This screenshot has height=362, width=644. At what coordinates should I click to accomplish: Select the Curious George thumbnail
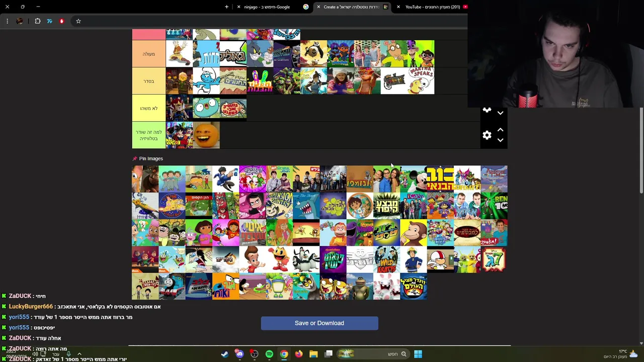tap(414, 233)
